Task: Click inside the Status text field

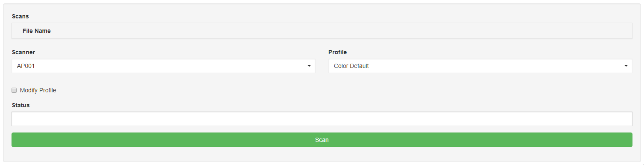Action: point(322,119)
